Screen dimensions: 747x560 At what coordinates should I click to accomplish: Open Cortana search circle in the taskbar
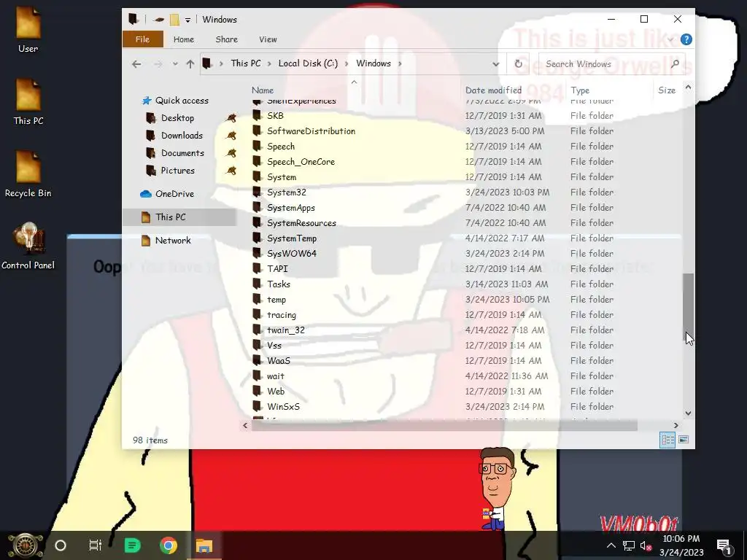61,545
